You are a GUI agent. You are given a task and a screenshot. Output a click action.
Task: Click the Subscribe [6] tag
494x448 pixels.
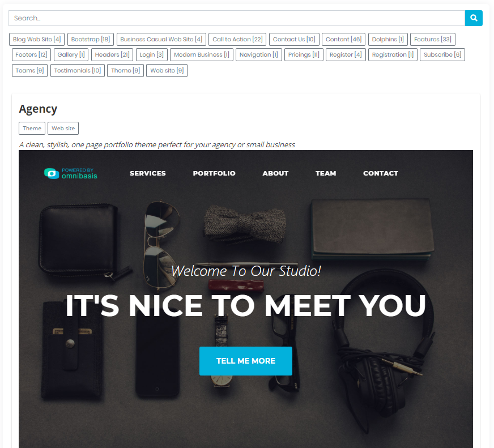coord(442,55)
